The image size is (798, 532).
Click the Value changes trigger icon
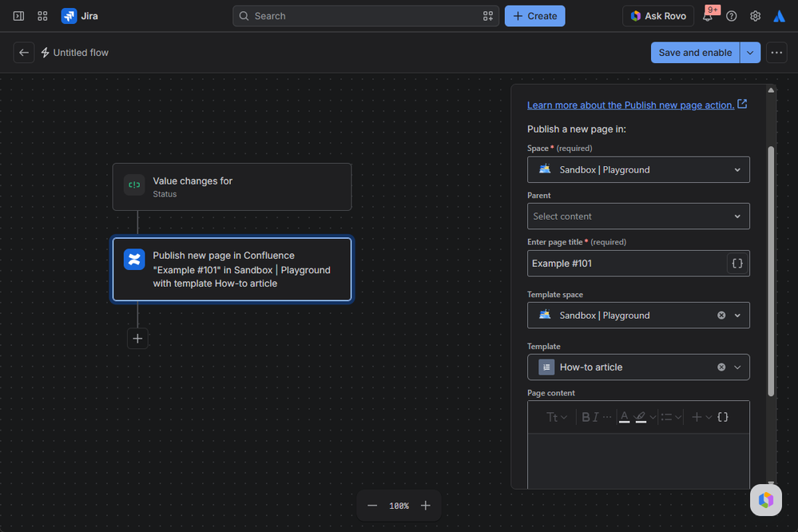coord(134,185)
